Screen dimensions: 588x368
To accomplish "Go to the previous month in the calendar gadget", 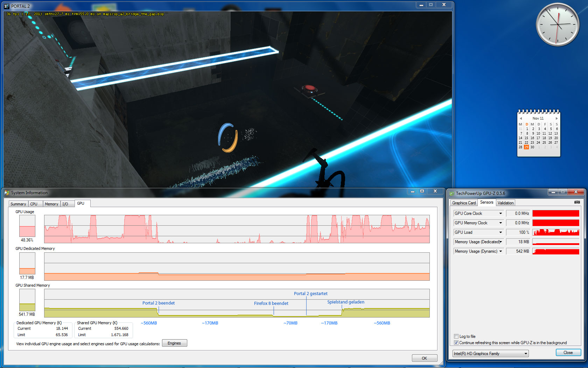I will pos(521,118).
